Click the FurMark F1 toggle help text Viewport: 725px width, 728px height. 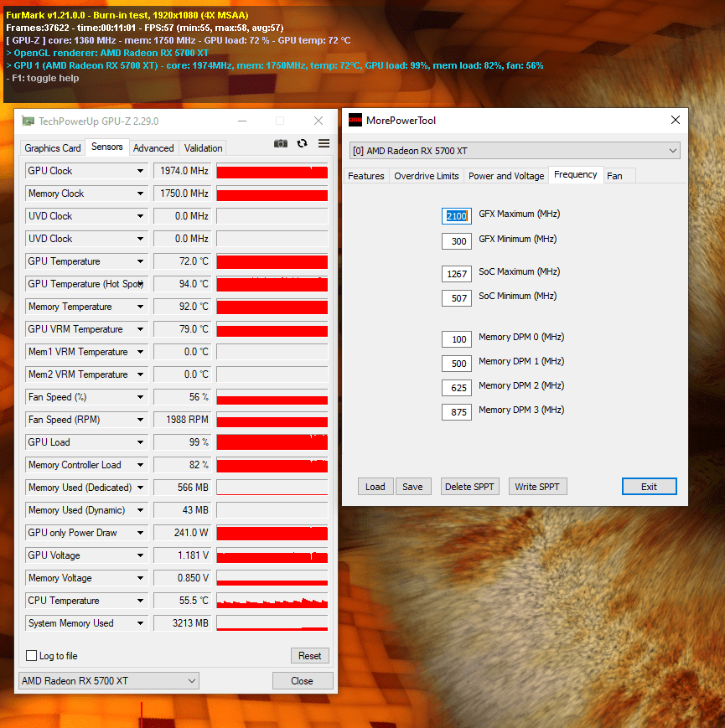[43, 78]
